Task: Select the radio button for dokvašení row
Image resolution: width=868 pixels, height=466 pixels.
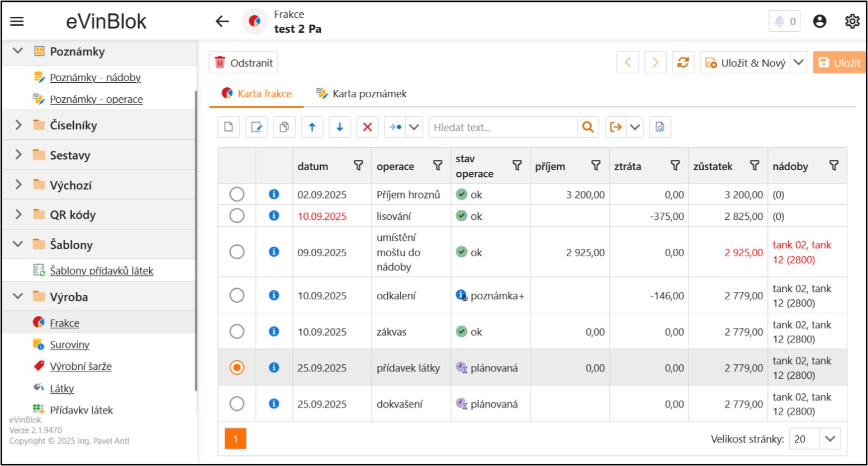Action: click(237, 403)
